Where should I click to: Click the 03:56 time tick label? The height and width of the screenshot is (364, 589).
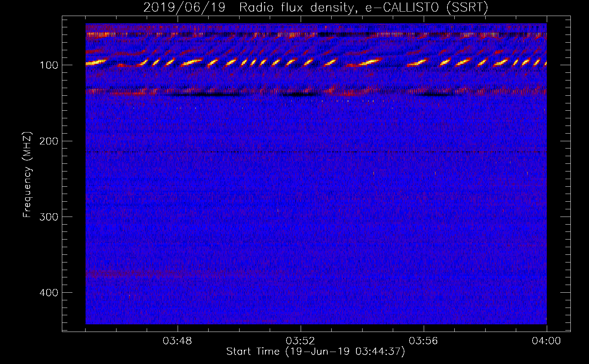coord(423,341)
